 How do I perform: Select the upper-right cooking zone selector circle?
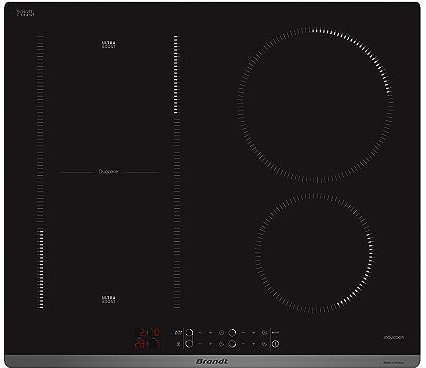click(232, 333)
